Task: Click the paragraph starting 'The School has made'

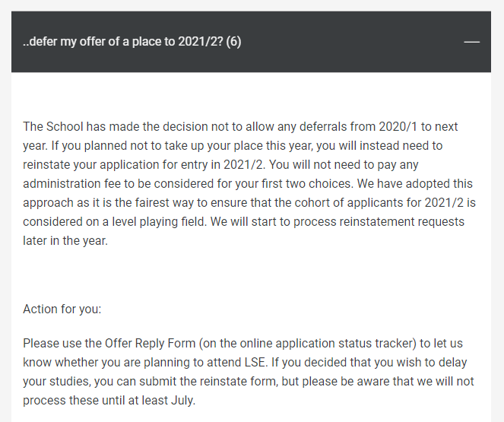Action: click(x=249, y=183)
